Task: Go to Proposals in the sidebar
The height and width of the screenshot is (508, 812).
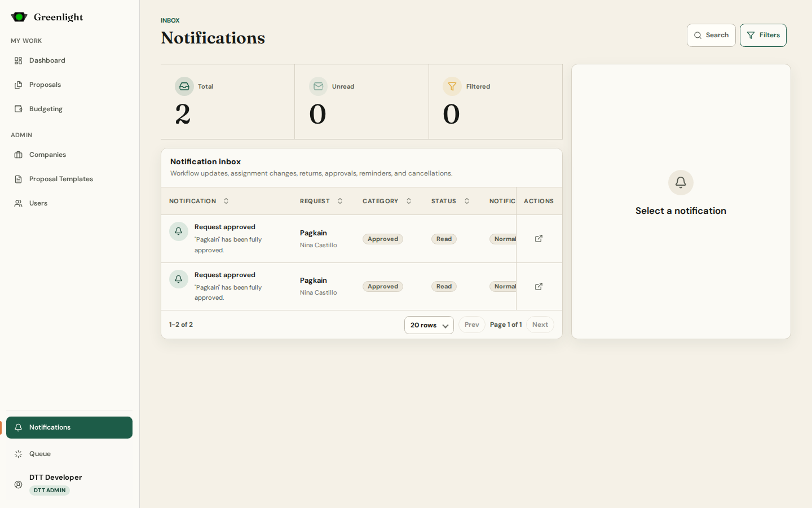Action: pyautogui.click(x=69, y=85)
